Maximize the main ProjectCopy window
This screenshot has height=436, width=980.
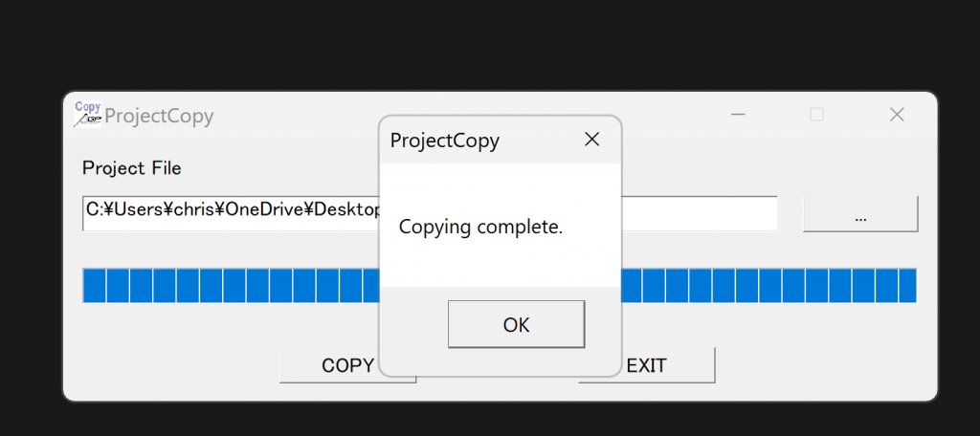click(816, 115)
